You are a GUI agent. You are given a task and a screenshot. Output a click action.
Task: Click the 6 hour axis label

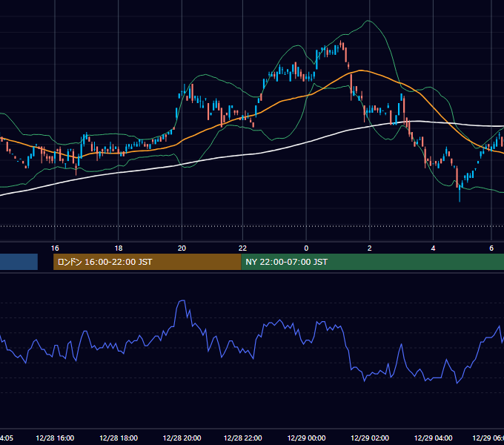[491, 248]
